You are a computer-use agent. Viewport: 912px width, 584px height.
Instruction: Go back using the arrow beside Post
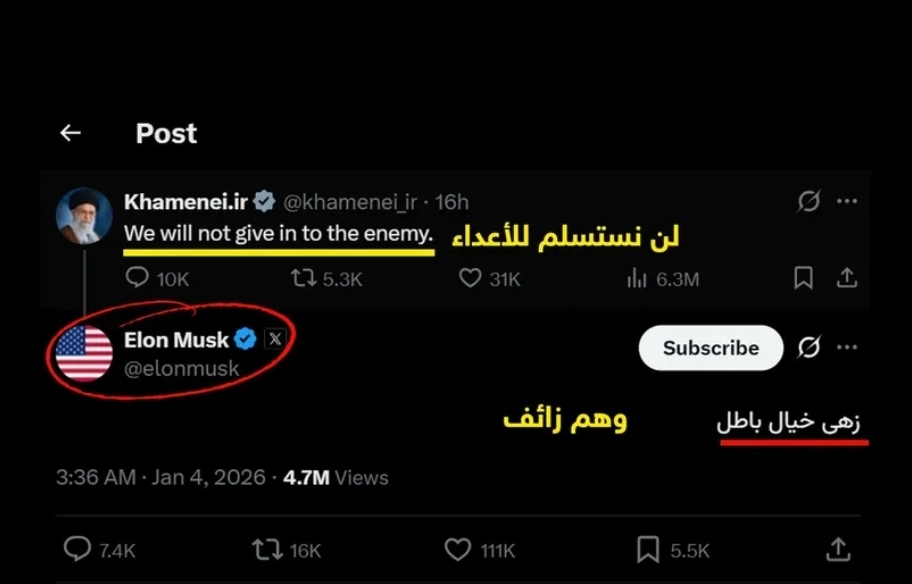pos(70,133)
